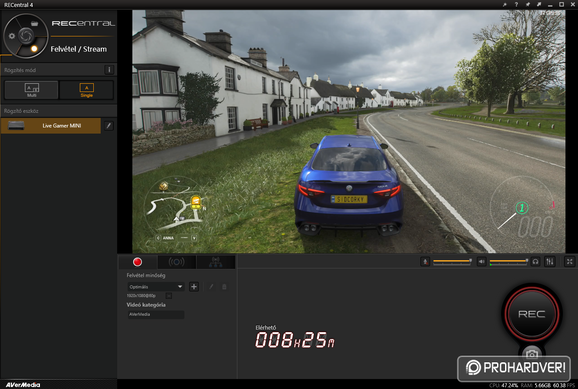
Task: Expand the Optimális quality dropdown
Action: (x=156, y=286)
